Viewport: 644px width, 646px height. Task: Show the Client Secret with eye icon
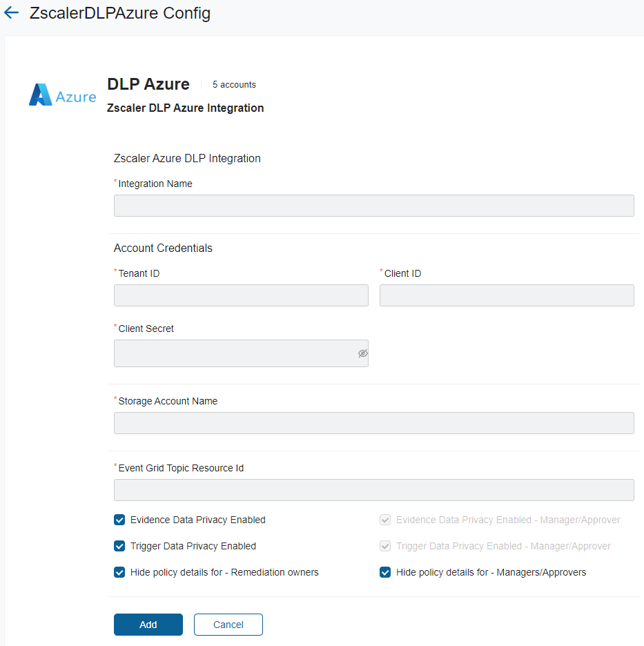point(362,353)
